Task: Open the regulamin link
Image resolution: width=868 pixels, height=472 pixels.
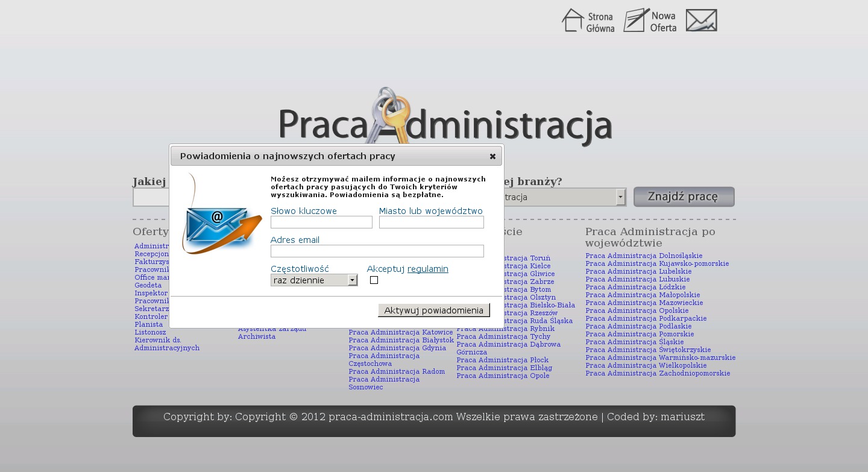Action: 427,269
